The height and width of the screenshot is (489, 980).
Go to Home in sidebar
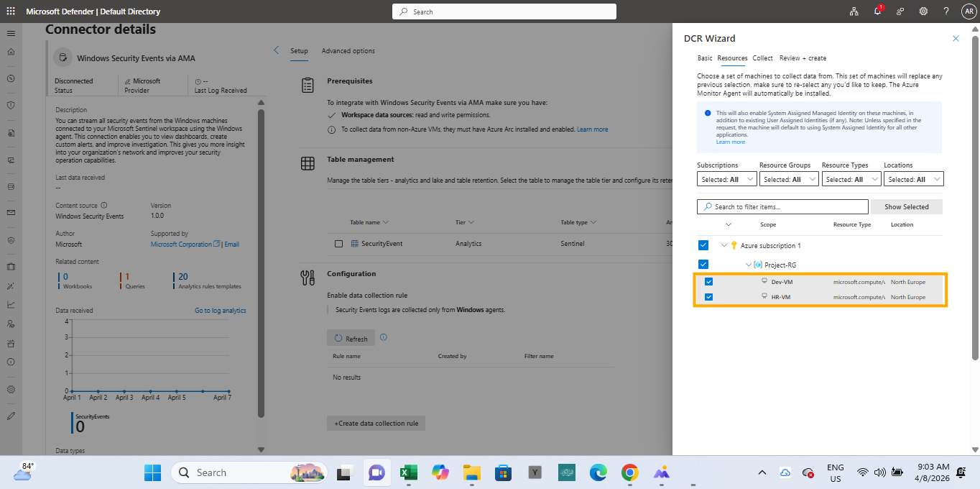pyautogui.click(x=11, y=52)
